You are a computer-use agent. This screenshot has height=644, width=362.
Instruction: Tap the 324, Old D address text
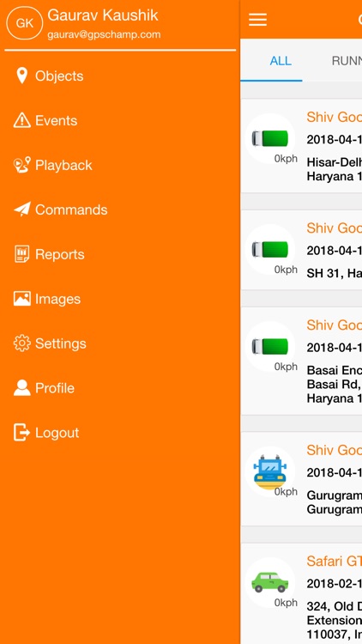coord(334,620)
